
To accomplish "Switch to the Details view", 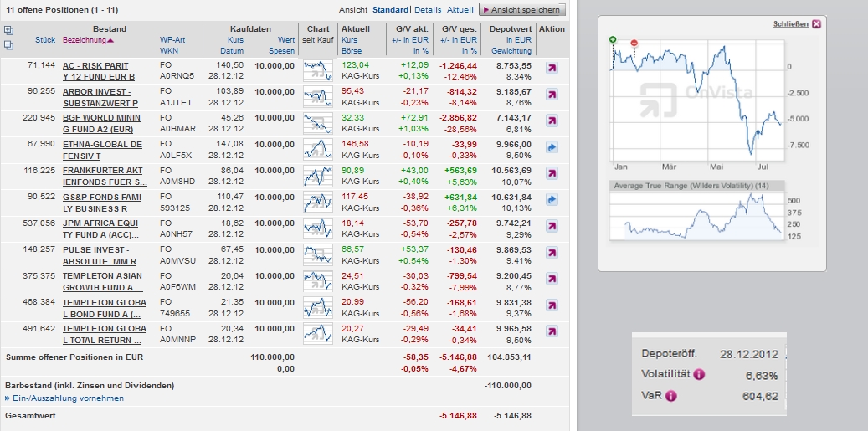I will 427,10.
